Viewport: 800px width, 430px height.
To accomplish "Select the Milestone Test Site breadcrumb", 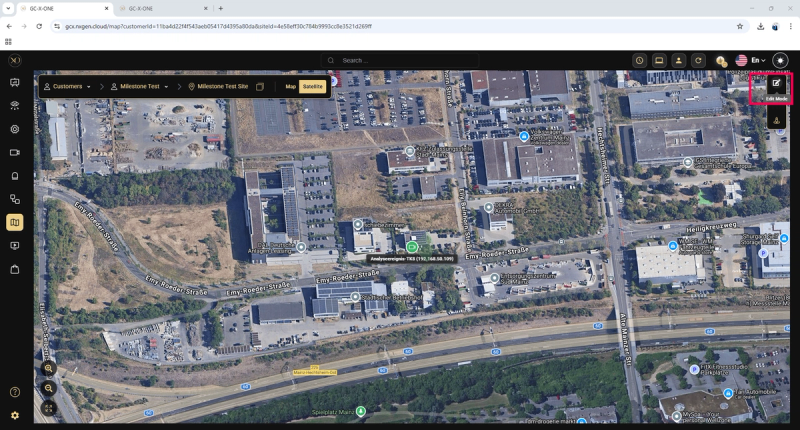I will pyautogui.click(x=218, y=87).
